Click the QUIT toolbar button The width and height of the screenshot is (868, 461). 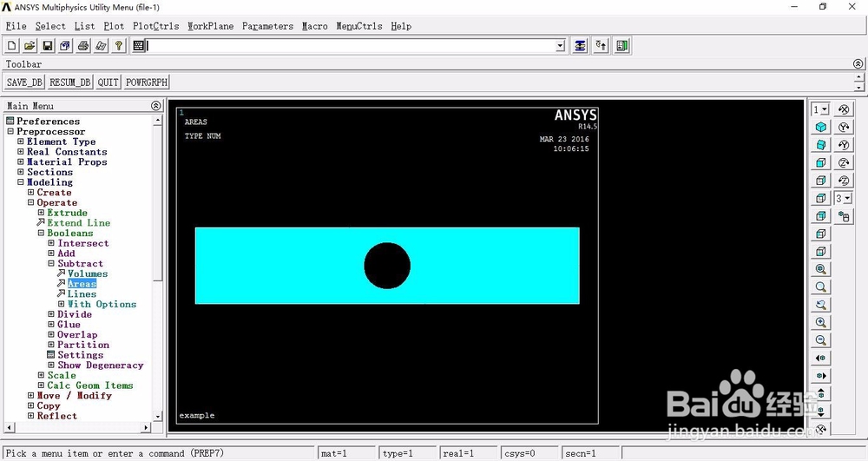(108, 82)
